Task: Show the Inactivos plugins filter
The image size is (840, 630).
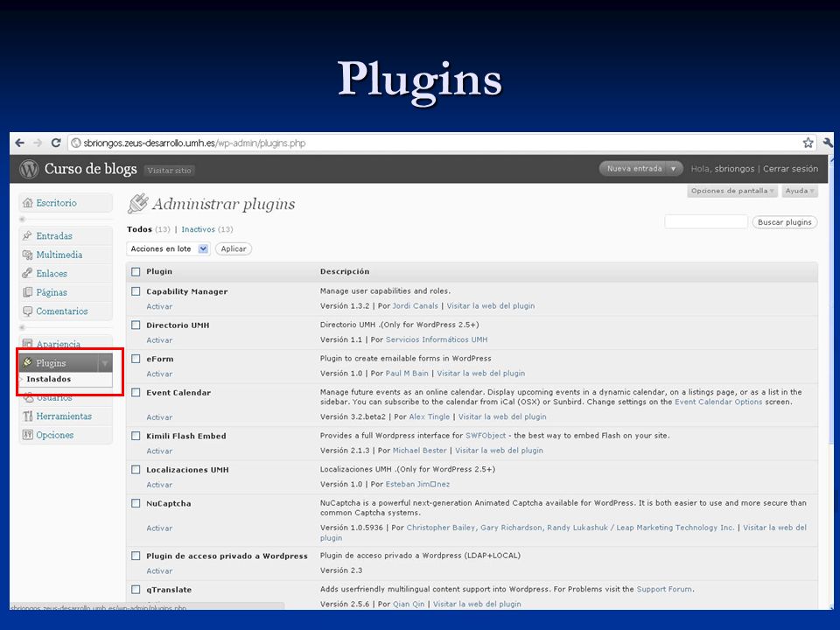Action: (x=199, y=229)
